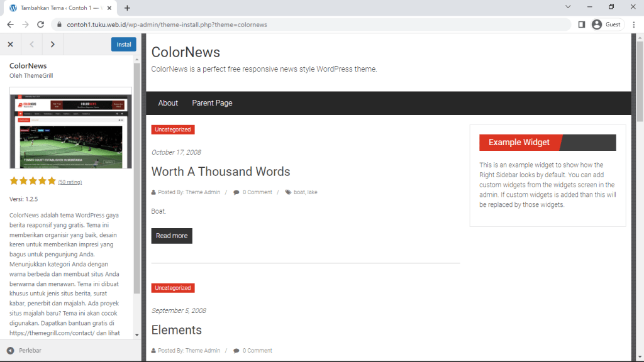
Task: Open 0 Comment link for Worth A Thousand Words
Action: (x=257, y=192)
